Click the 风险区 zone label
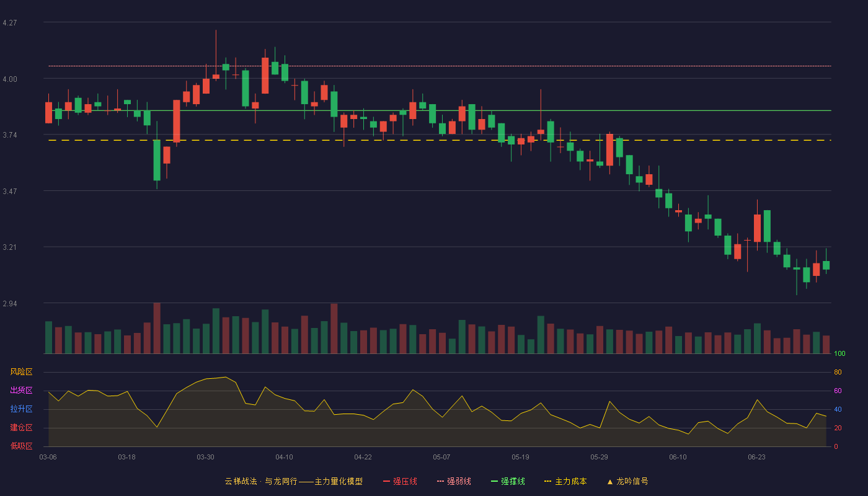This screenshot has height=496, width=868. [x=21, y=372]
